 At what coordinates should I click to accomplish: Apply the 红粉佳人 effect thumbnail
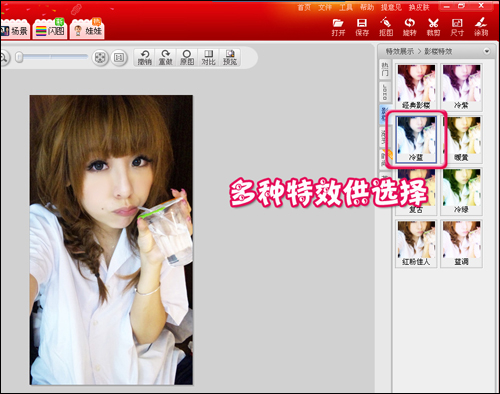tap(416, 244)
